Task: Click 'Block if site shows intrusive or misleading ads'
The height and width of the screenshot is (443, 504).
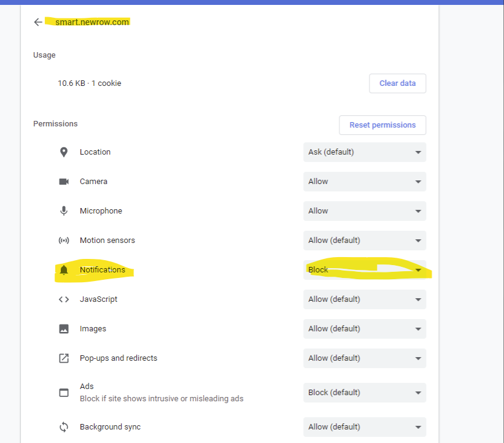Action: point(161,399)
